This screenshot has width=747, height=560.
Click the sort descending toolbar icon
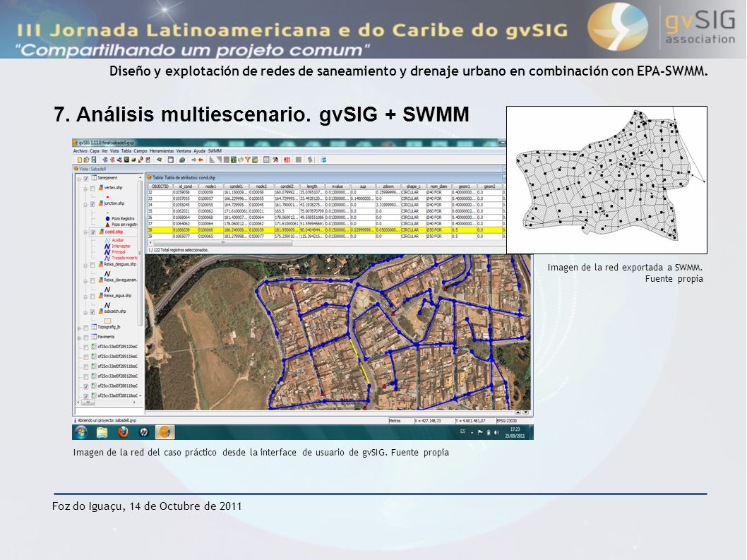[219, 160]
